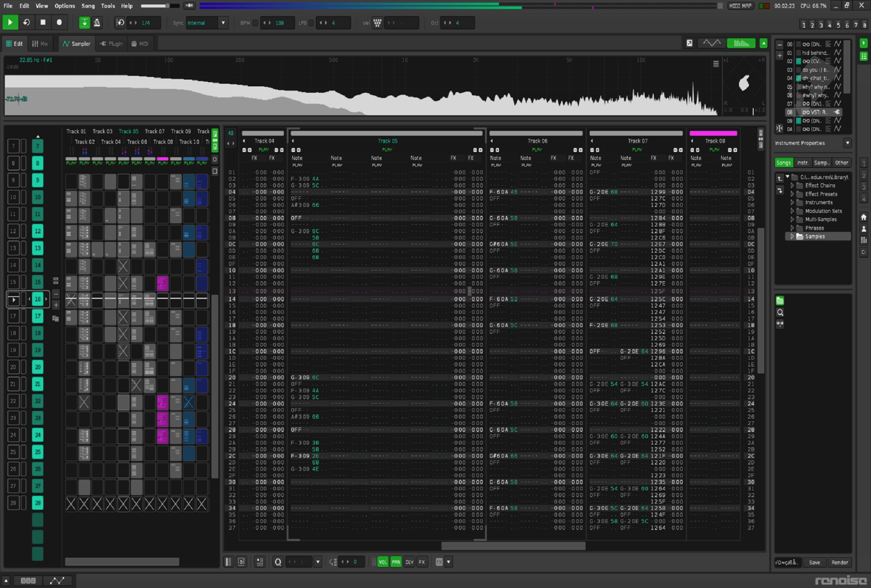Open the Options menu
This screenshot has height=588, width=871.
[65, 6]
